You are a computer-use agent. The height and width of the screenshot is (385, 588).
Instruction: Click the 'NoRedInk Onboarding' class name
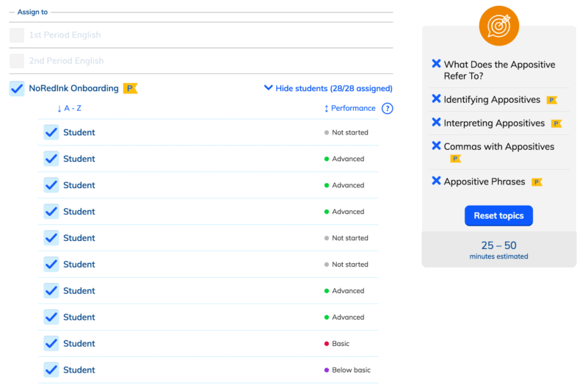point(73,89)
